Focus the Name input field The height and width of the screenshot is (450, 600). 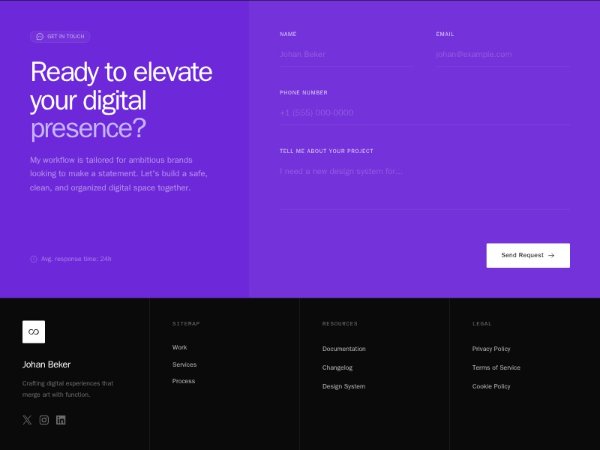[x=346, y=54]
